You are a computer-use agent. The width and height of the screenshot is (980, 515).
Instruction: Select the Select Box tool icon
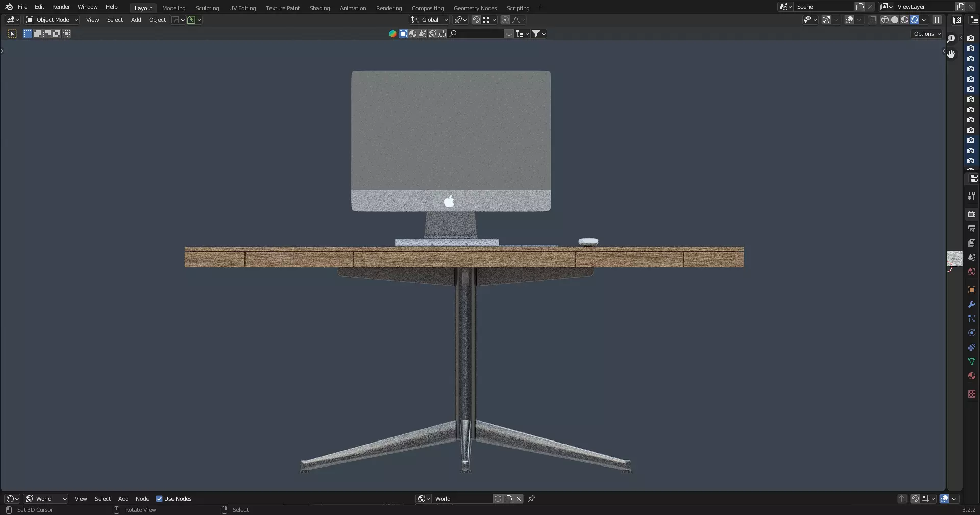pos(12,34)
